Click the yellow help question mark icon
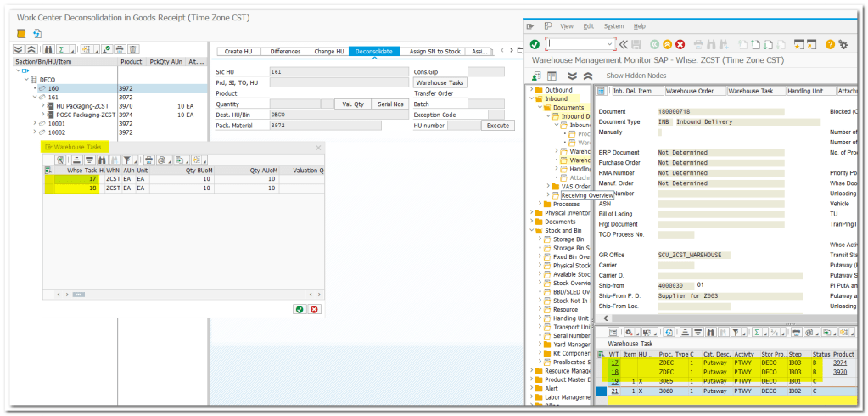This screenshot has width=868, height=416. [831, 44]
